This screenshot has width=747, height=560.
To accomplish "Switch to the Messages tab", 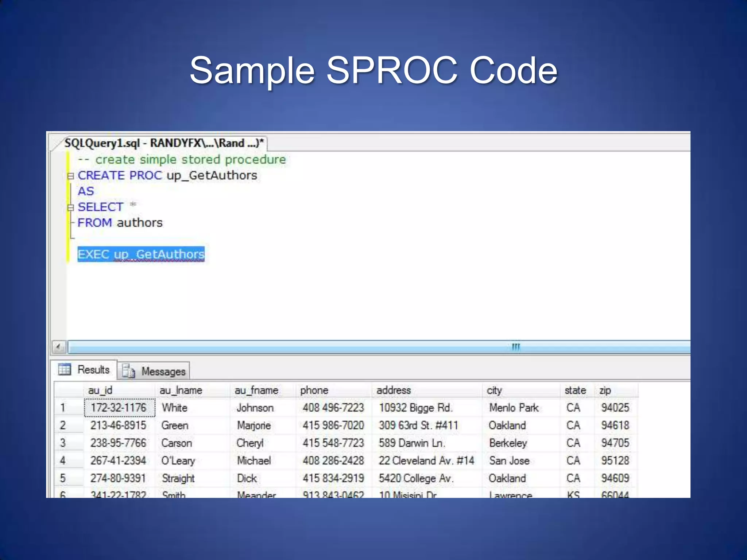I will (x=154, y=371).
